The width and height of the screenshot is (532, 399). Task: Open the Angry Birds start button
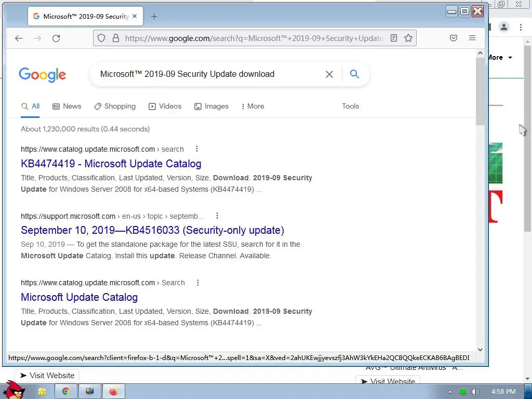tap(14, 390)
